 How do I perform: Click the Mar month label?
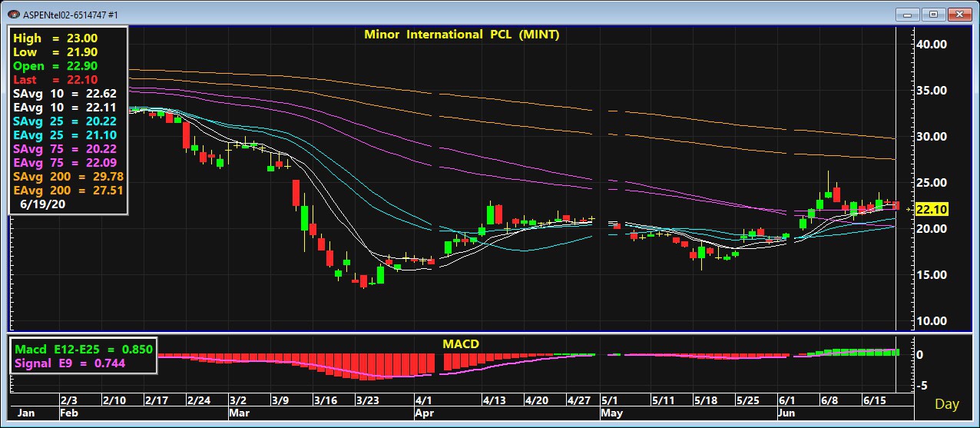pos(240,413)
